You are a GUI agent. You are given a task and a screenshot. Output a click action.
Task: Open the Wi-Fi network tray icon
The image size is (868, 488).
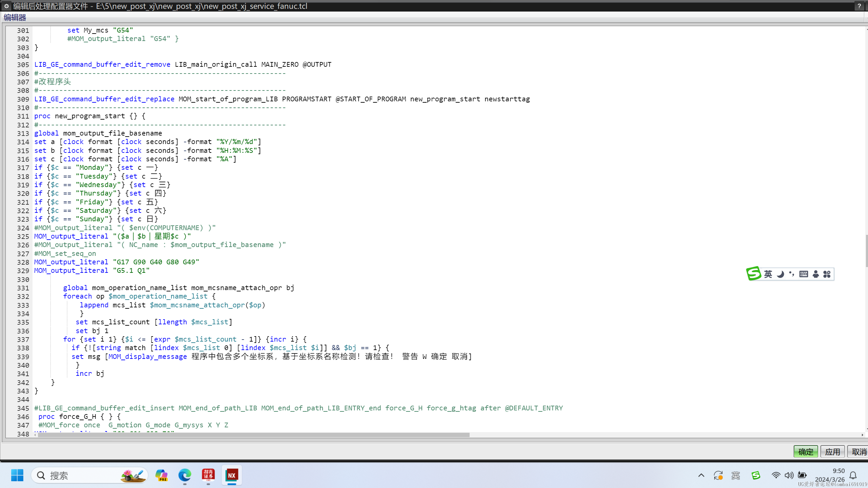[776, 475]
